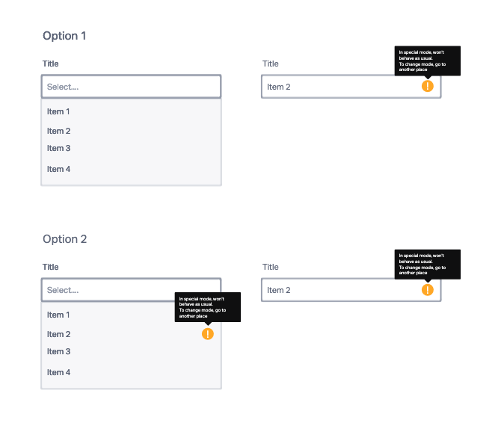
Task: Choose Item 1 in Option 1's dropdown list
Action: click(x=58, y=112)
